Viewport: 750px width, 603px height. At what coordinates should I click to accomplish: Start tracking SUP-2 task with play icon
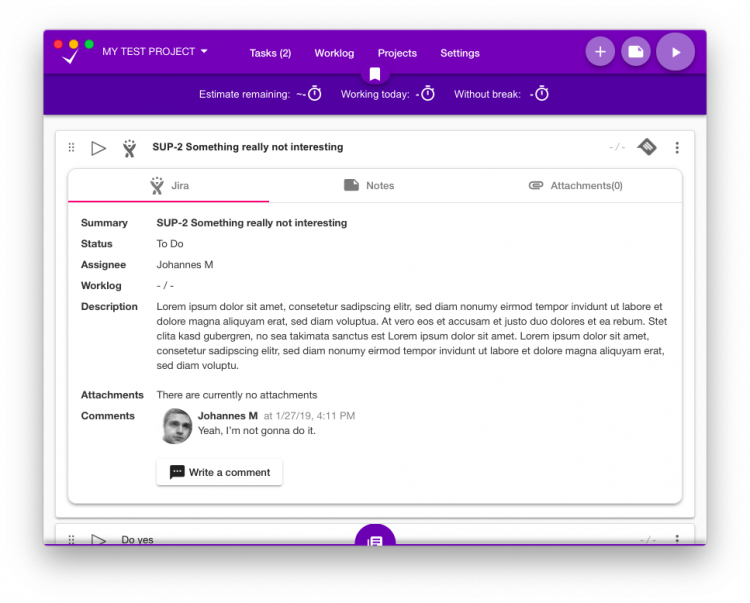coord(98,148)
